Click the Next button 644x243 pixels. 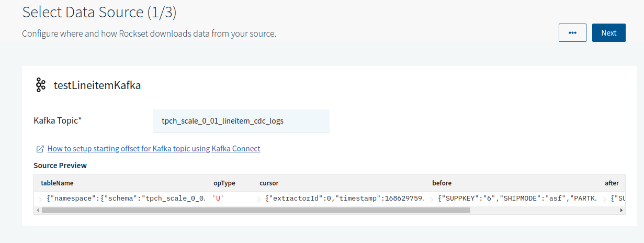[608, 32]
